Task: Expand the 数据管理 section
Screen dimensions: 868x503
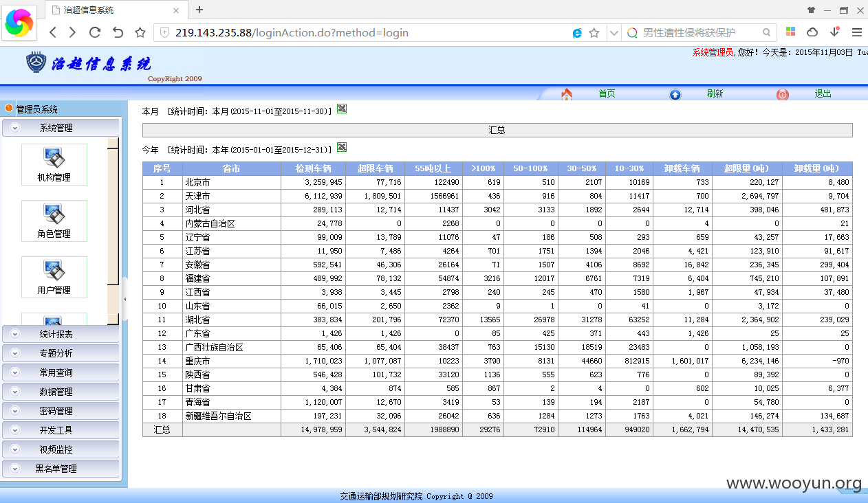Action: coord(61,392)
